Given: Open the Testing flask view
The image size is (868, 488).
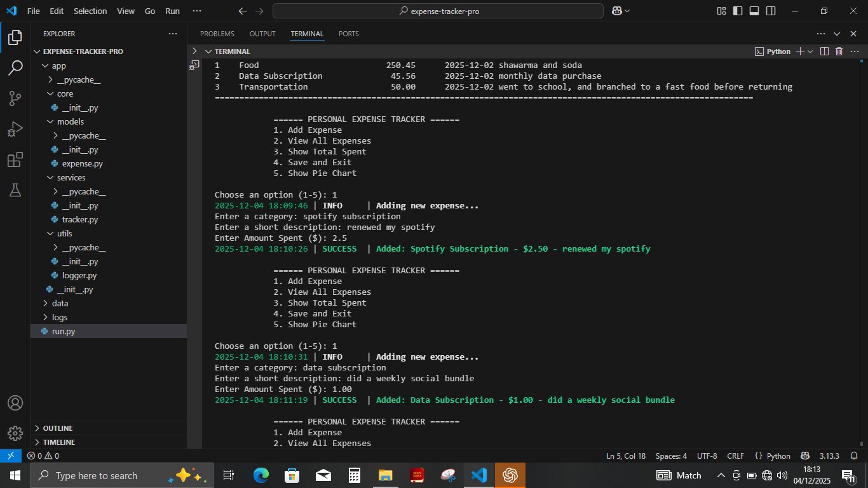Looking at the screenshot, I should (x=15, y=189).
